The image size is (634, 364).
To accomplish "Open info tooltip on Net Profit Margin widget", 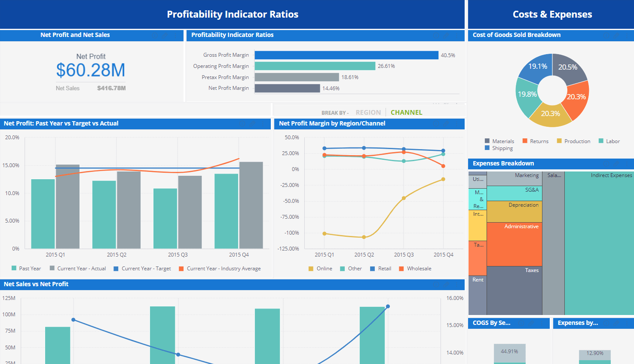I will 436,124.
